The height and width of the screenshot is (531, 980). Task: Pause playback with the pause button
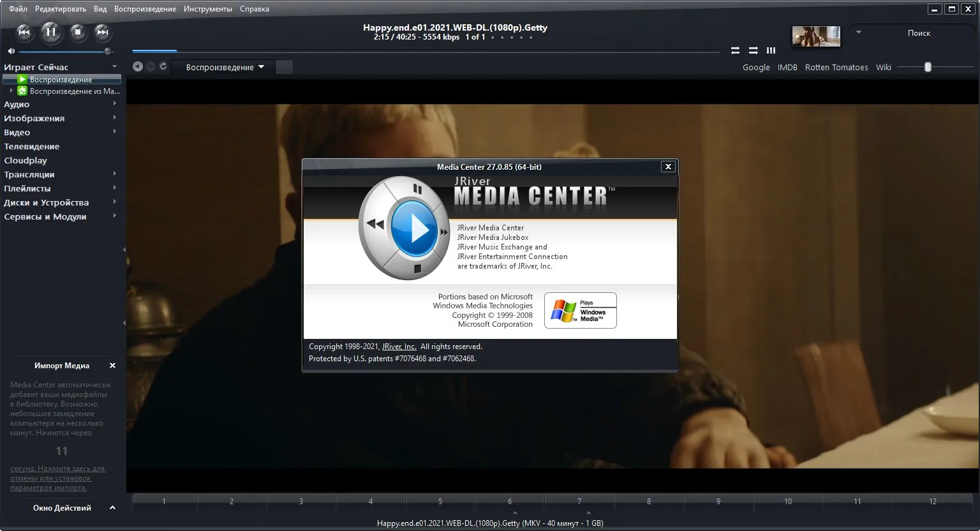[51, 32]
